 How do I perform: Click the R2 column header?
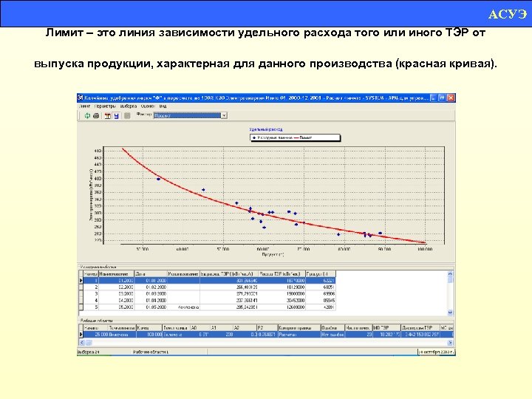click(267, 328)
